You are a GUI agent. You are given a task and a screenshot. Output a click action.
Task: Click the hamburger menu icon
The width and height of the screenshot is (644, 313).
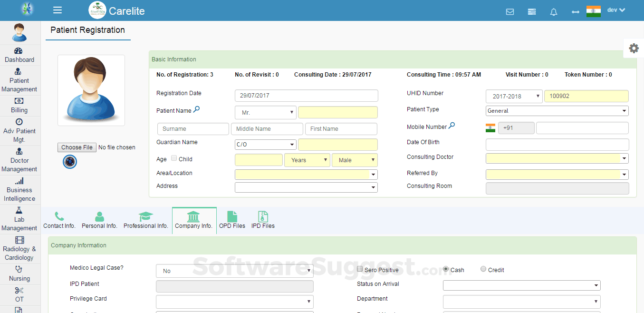point(58,10)
